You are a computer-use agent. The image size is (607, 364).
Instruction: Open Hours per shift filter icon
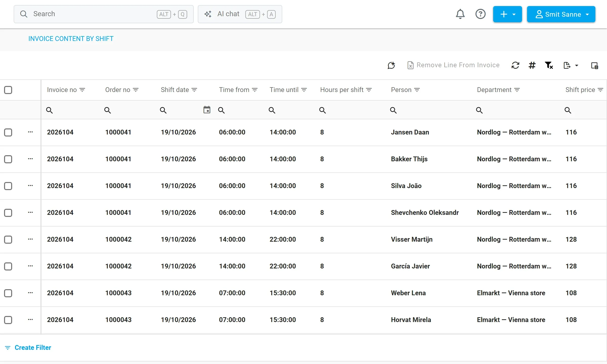(x=369, y=90)
